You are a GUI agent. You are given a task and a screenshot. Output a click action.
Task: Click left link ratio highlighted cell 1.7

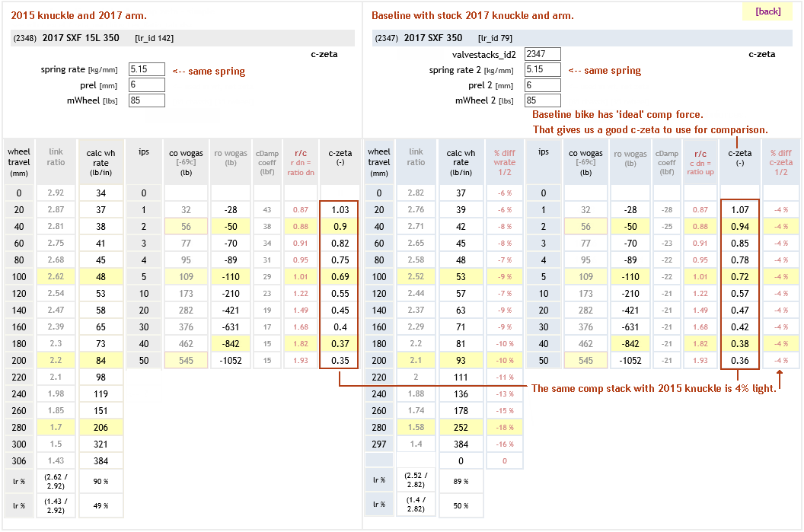click(56, 428)
